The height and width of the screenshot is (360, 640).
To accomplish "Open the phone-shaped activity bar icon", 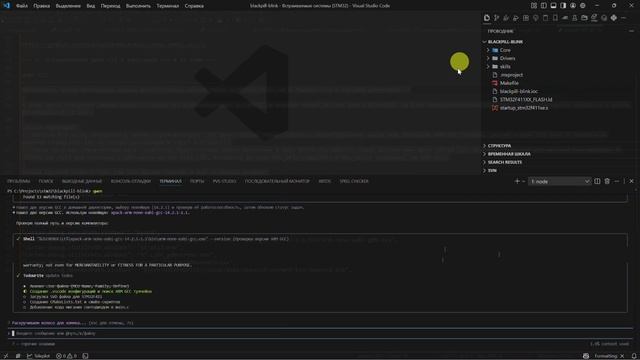I will [555, 18].
